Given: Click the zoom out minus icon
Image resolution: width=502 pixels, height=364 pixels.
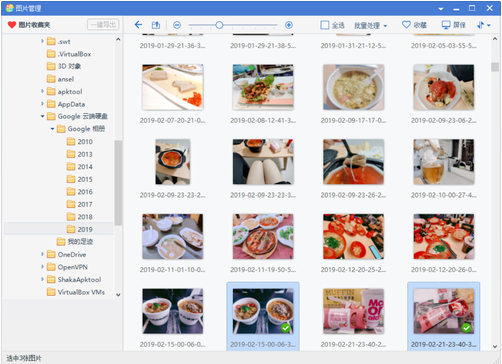Looking at the screenshot, I should 177,25.
